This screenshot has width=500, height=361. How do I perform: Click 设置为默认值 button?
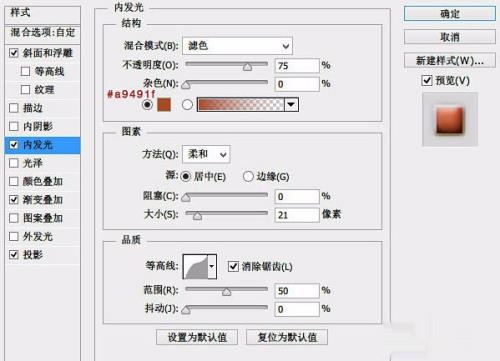pos(197,337)
